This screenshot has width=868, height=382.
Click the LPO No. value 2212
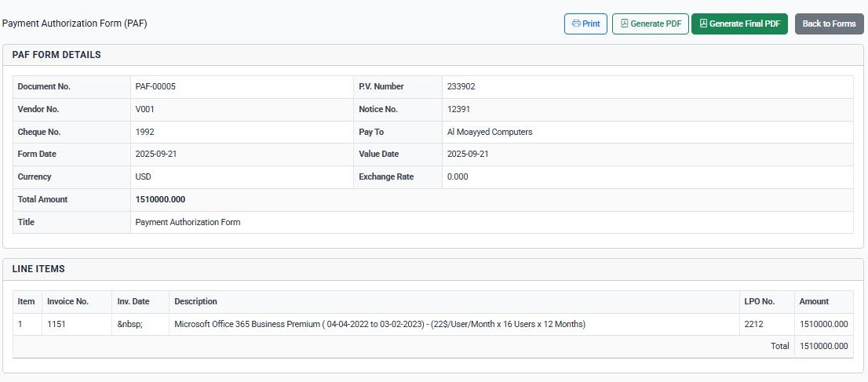753,324
